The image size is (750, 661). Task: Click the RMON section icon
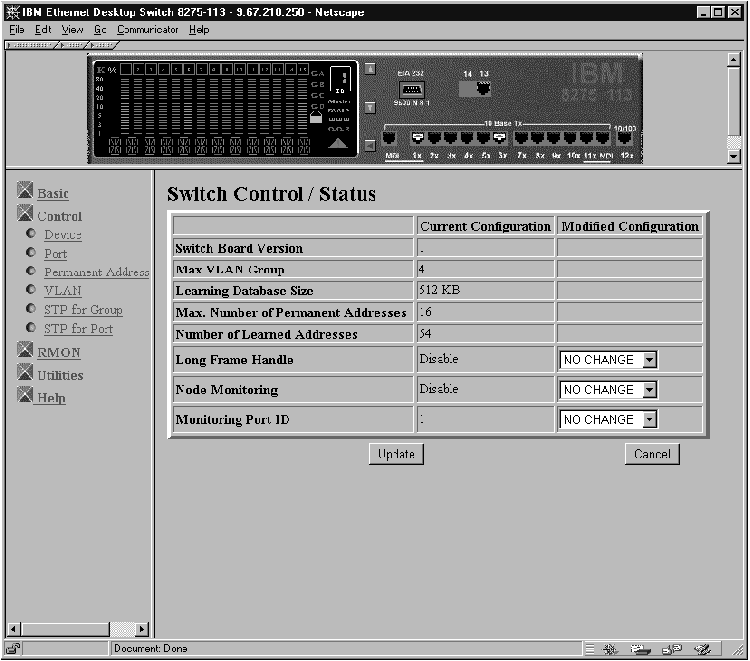click(26, 350)
